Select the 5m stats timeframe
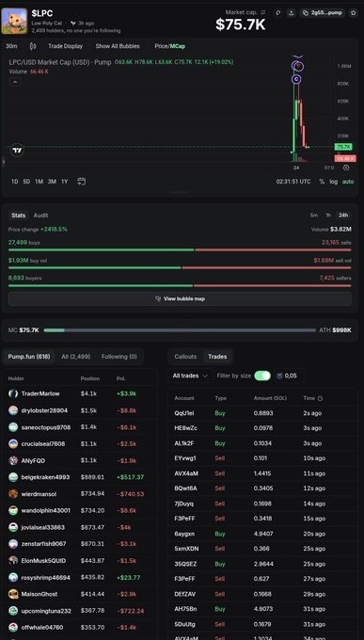The image size is (364, 640). (x=314, y=216)
